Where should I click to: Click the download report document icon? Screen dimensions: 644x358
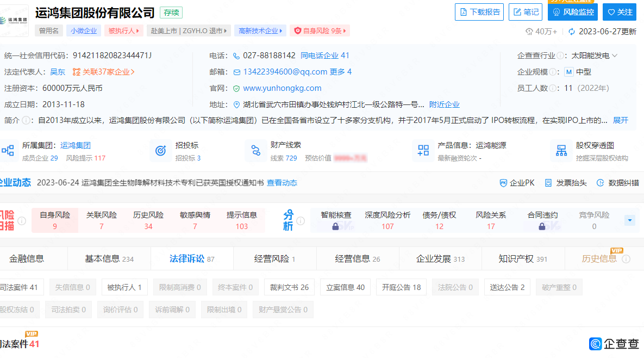click(x=463, y=13)
